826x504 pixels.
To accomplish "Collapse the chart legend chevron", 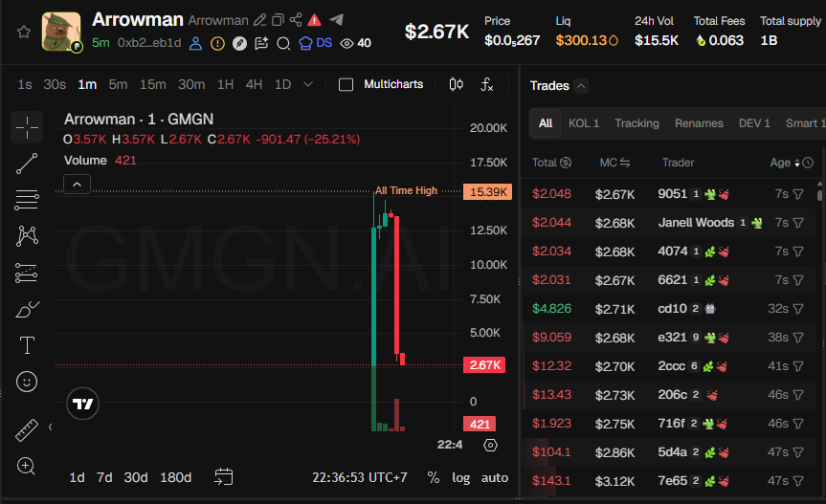I will click(77, 185).
